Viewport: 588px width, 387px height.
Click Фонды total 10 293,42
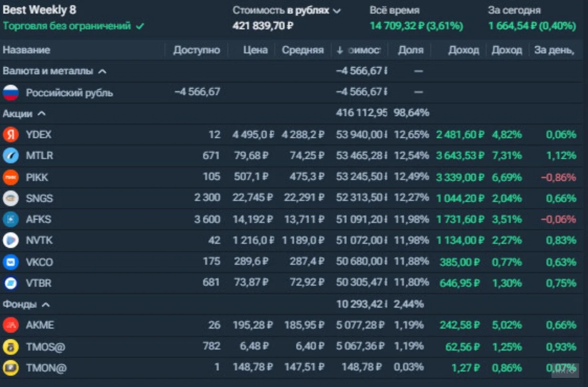[362, 304]
